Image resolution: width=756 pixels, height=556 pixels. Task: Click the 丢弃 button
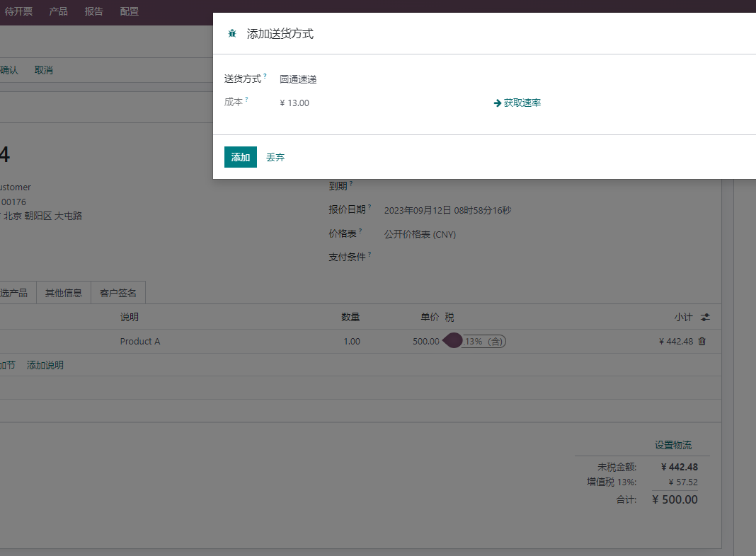275,157
